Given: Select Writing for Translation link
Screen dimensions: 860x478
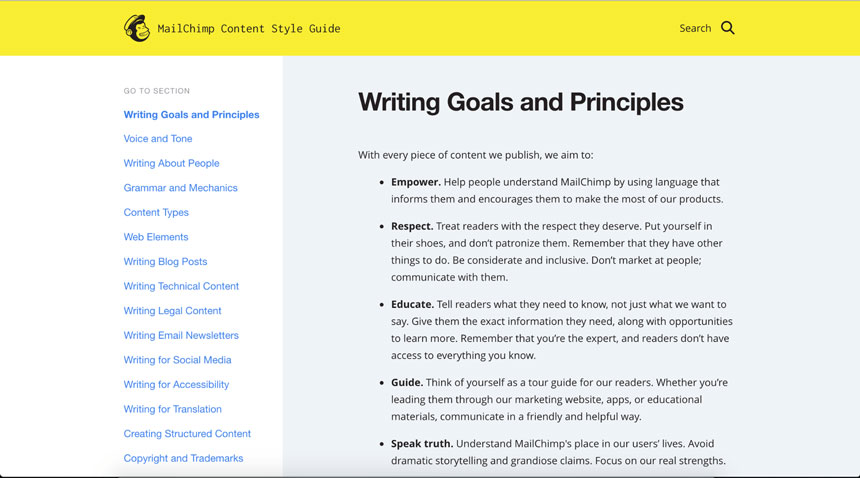Looking at the screenshot, I should pos(172,409).
